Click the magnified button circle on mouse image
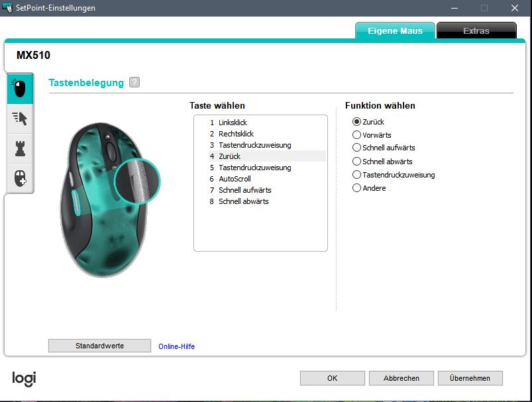 point(137,181)
